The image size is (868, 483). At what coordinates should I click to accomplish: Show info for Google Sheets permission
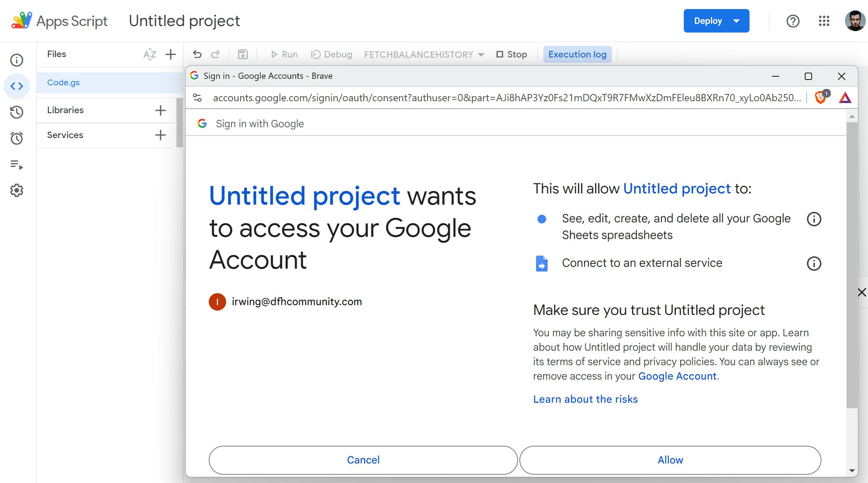pos(814,219)
